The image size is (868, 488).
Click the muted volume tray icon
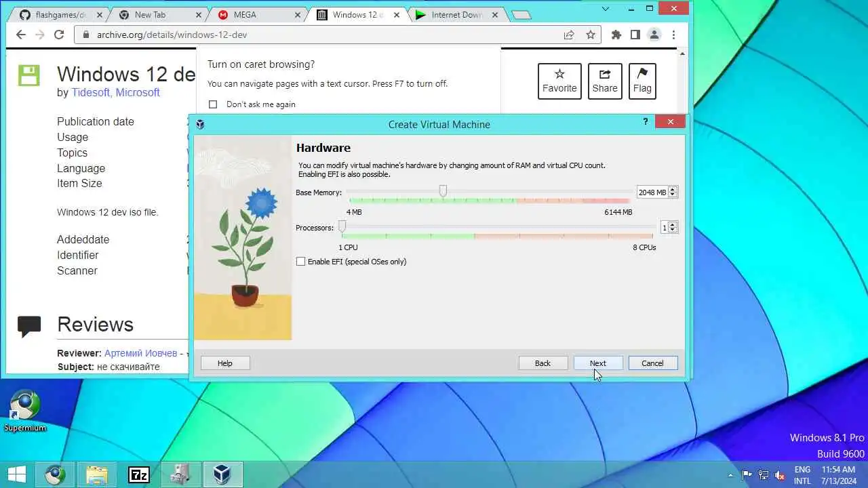[780, 475]
